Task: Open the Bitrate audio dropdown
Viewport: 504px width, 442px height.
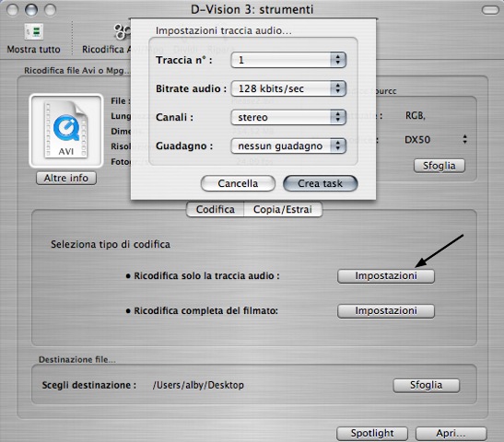Action: pyautogui.click(x=288, y=88)
